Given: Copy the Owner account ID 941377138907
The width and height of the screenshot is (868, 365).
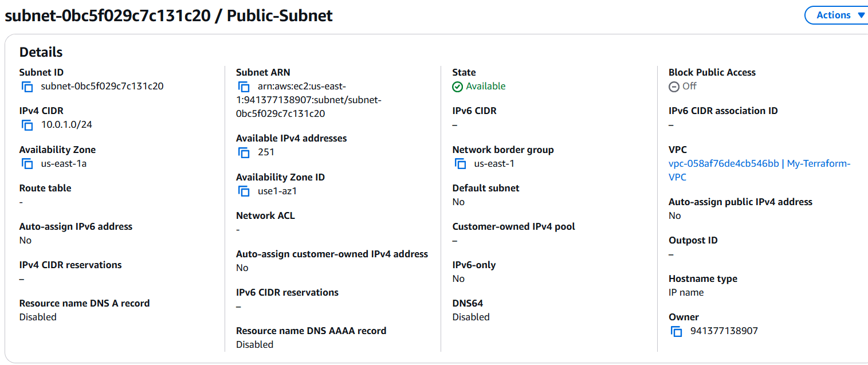Looking at the screenshot, I should pos(676,331).
